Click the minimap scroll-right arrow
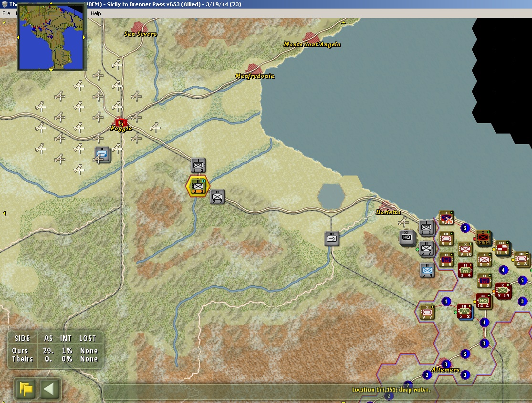This screenshot has height=403, width=532. pyautogui.click(x=84, y=37)
